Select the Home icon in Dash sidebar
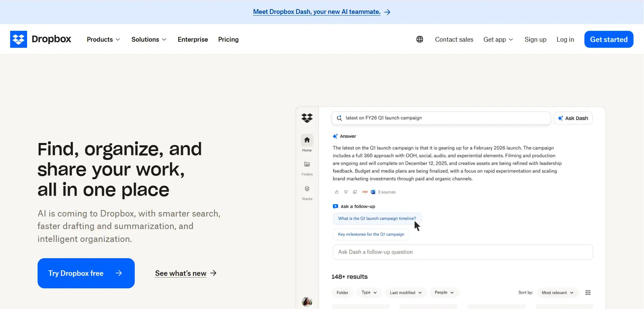This screenshot has height=309, width=644. coord(307,140)
